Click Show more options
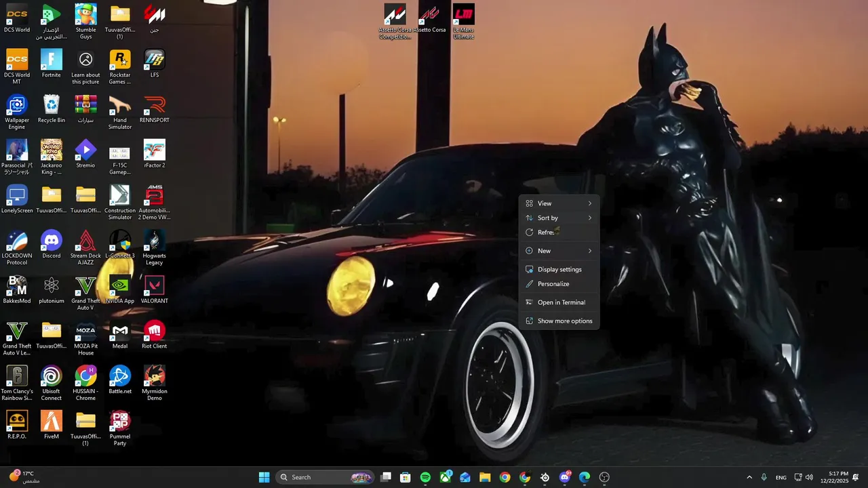The image size is (868, 488). (559, 321)
